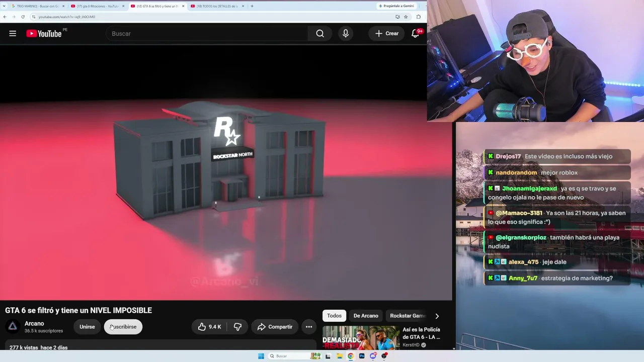Screen dimensions: 644x362
Task: Start voice search with the microphone icon
Action: click(x=345, y=34)
